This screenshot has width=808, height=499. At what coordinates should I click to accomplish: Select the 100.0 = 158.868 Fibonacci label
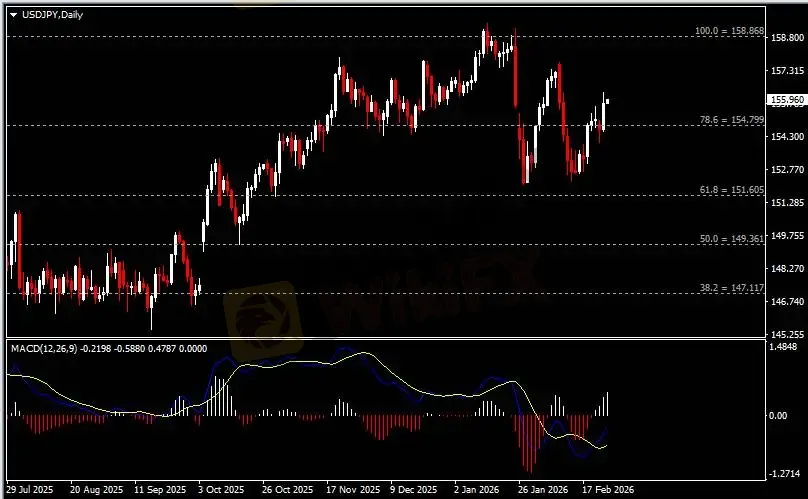click(x=729, y=32)
